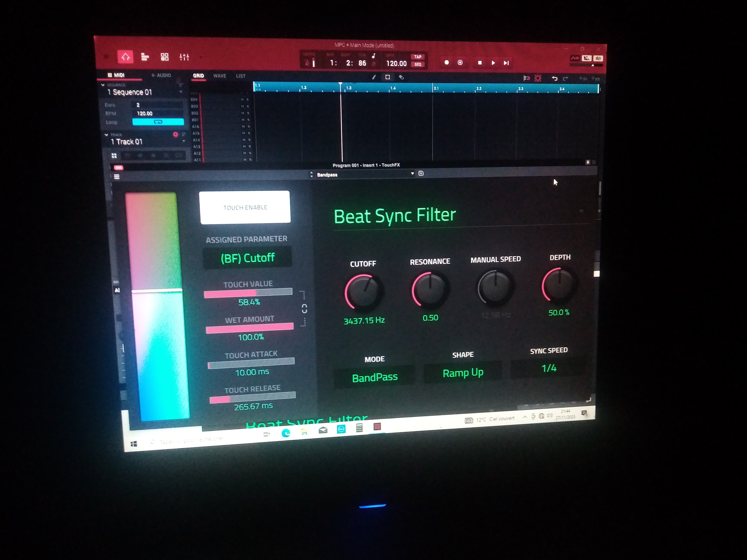Toggle the TOUCH ENABLE button
The image size is (747, 560).
point(245,207)
